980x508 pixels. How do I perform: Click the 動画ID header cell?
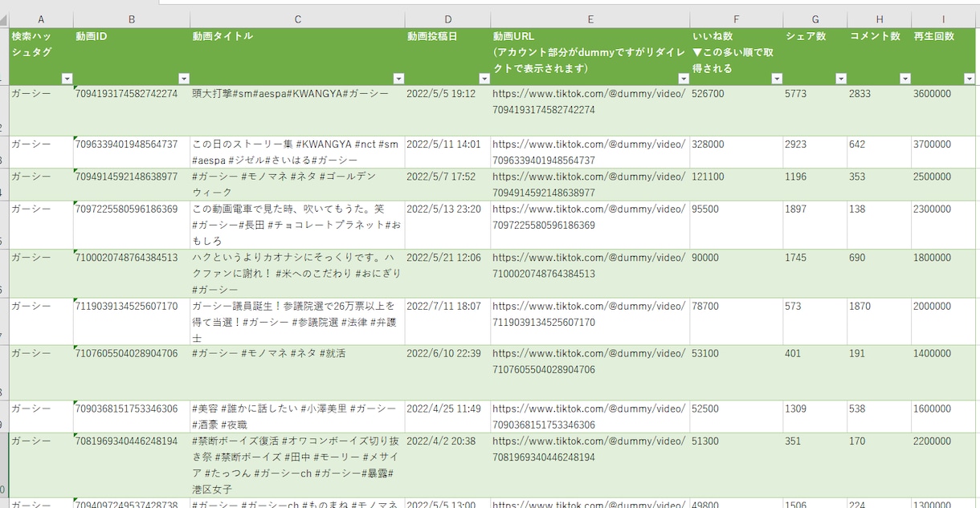(132, 56)
